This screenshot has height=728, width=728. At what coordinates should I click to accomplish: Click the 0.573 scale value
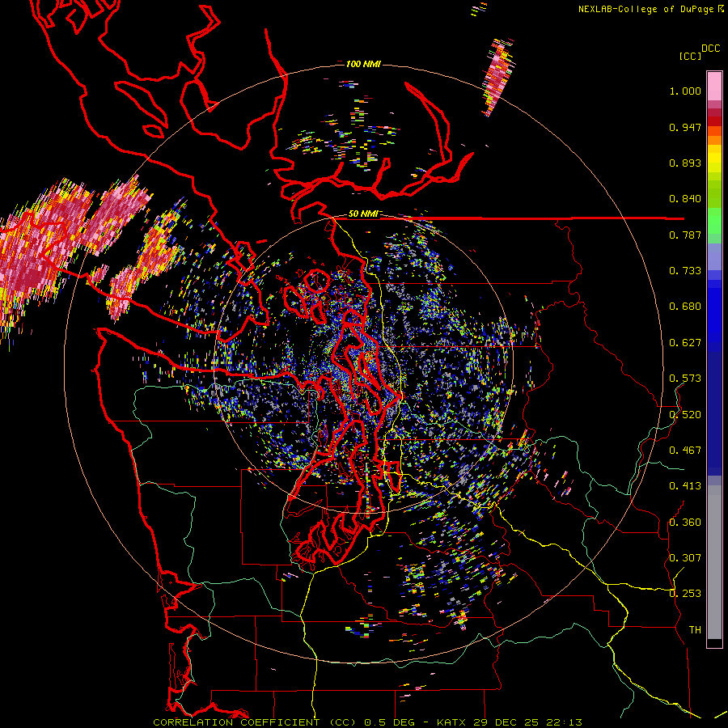685,379
